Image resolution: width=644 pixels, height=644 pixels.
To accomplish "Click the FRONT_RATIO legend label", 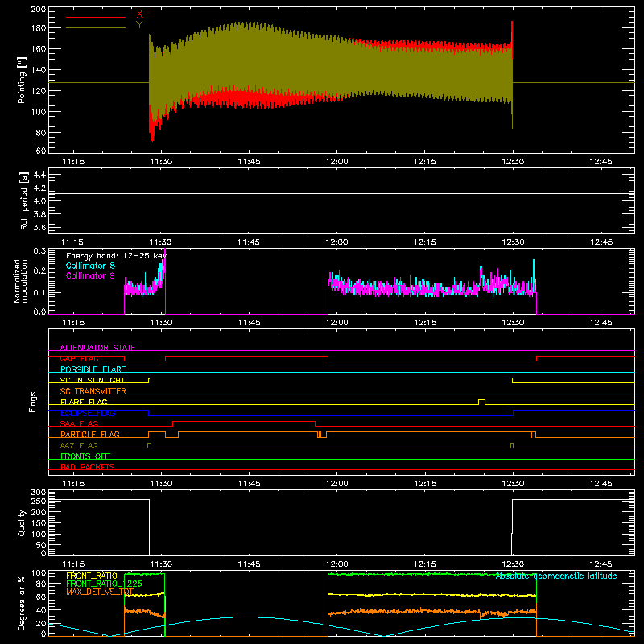I will pyautogui.click(x=92, y=576).
